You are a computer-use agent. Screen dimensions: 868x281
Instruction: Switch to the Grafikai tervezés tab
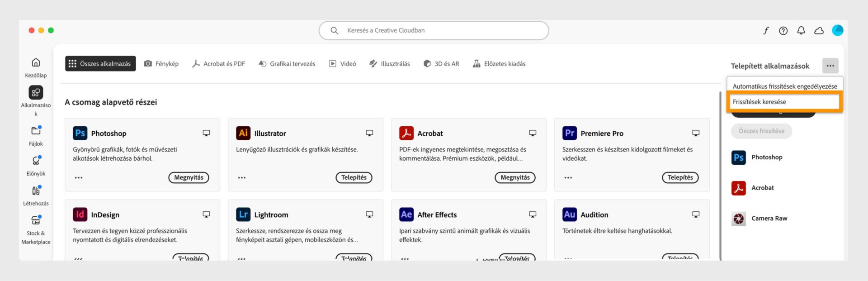pyautogui.click(x=287, y=64)
